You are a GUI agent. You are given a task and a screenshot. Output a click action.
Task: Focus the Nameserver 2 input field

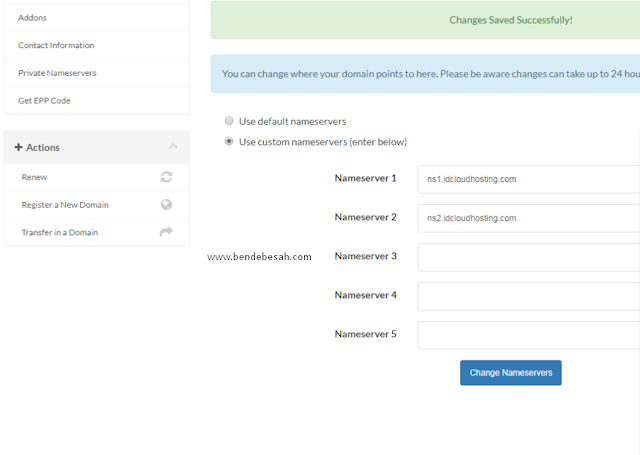point(529,218)
